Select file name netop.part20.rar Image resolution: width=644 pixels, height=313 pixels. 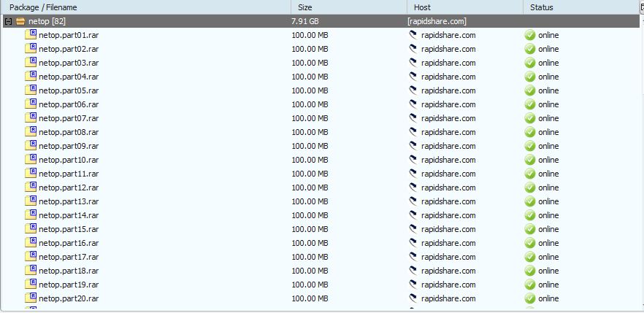(x=69, y=298)
